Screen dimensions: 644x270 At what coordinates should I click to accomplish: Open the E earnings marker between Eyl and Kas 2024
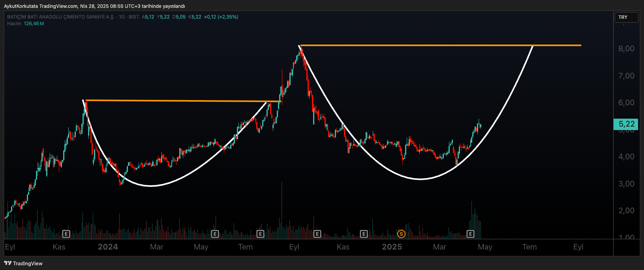pos(317,234)
